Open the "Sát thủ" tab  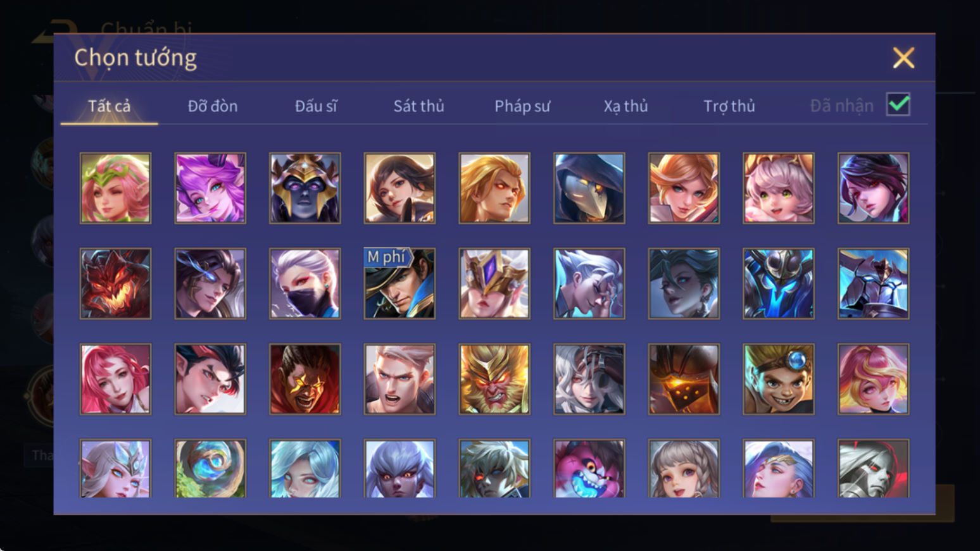pyautogui.click(x=418, y=106)
